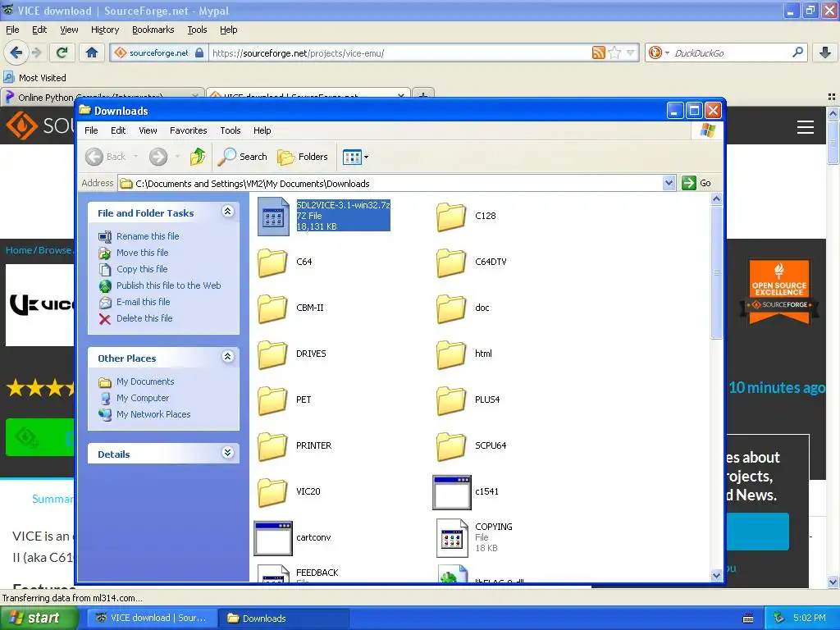Click the Explorer Back button
This screenshot has height=630, width=840.
[x=112, y=157]
